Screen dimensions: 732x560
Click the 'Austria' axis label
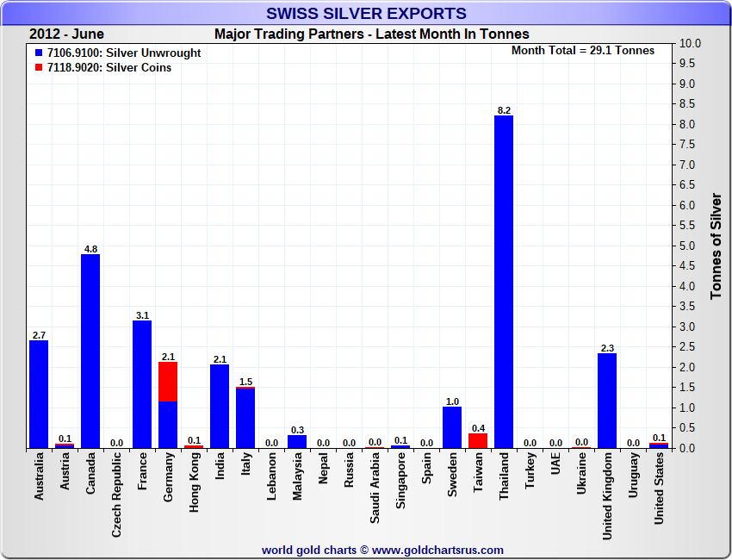pyautogui.click(x=65, y=470)
